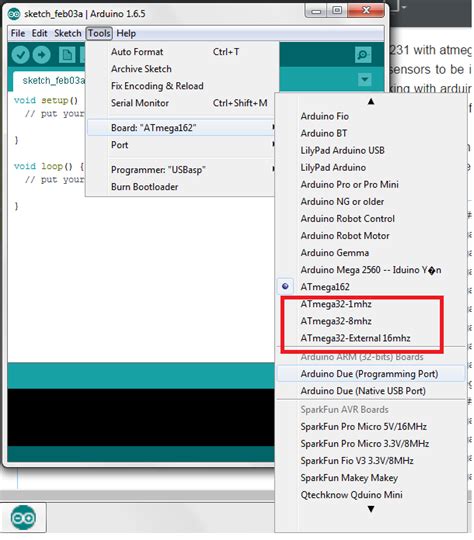Image resolution: width=474 pixels, height=540 pixels.
Task: Select Arduino Due (Programming Port)
Action: [371, 374]
